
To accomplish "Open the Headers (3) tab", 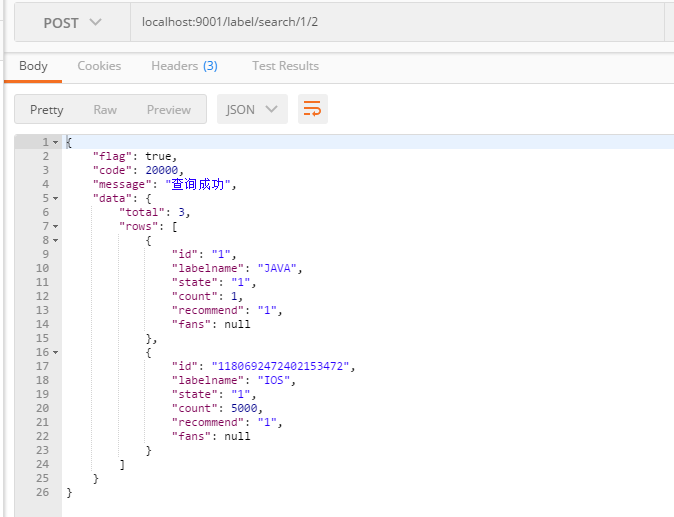I will pos(184,66).
